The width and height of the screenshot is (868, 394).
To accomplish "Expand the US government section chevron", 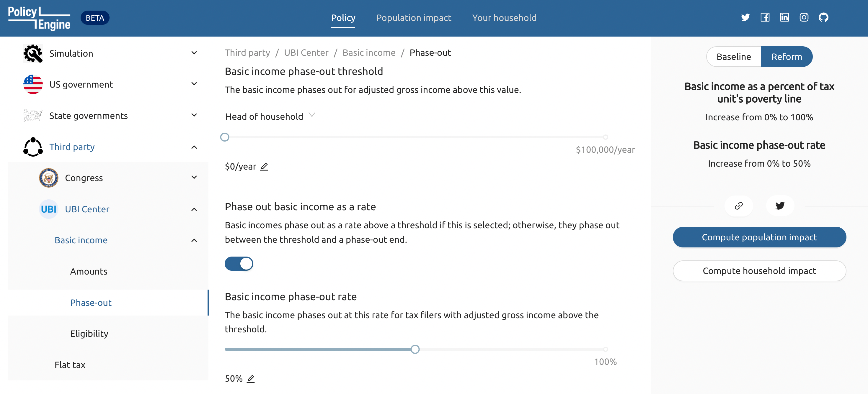I will 194,84.
